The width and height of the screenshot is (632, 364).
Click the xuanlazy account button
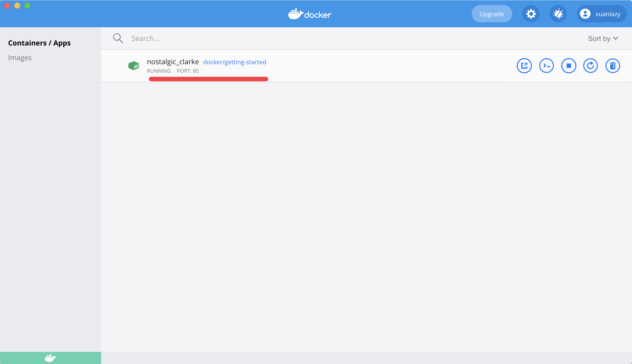602,14
